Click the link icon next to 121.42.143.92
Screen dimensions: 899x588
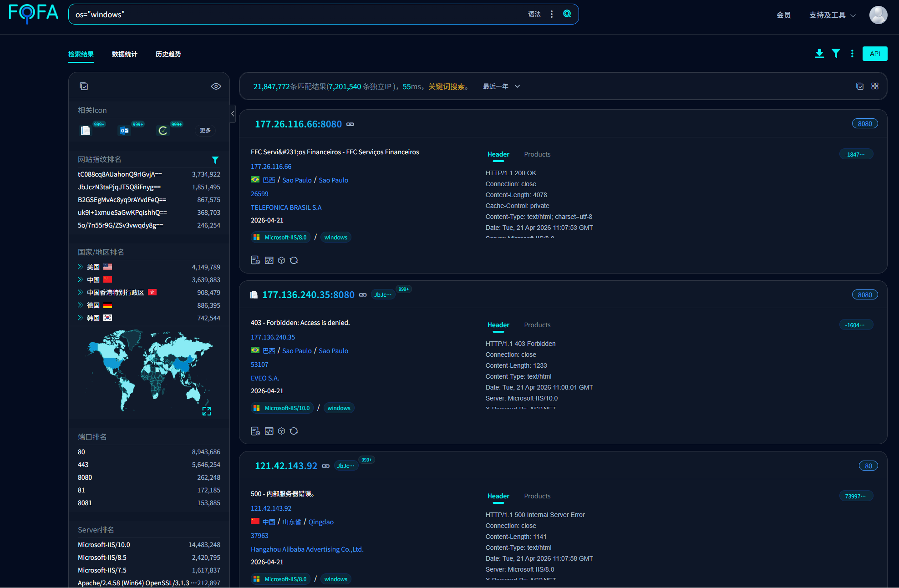(x=326, y=466)
